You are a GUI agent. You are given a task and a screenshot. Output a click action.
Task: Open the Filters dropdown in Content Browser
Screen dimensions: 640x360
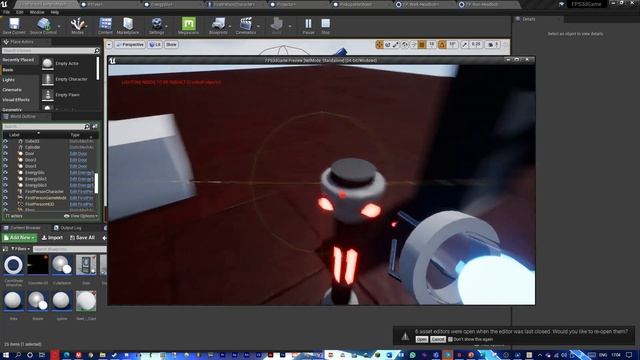point(20,249)
